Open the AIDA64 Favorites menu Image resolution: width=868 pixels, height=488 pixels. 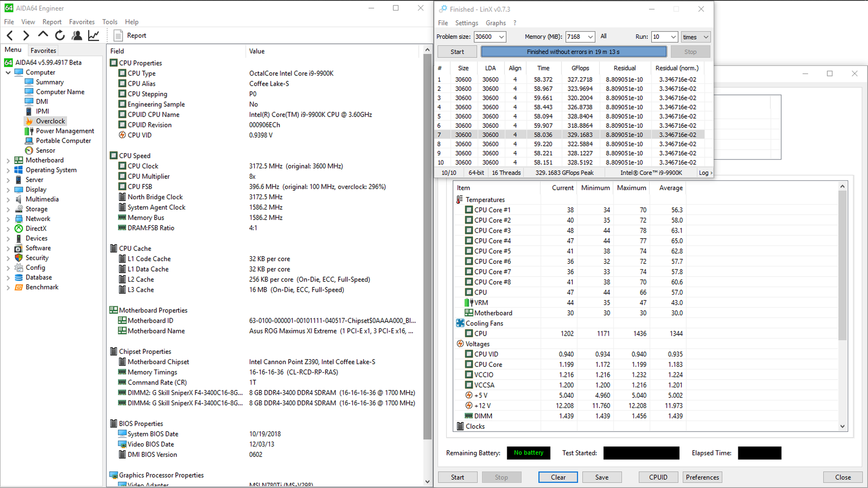82,22
